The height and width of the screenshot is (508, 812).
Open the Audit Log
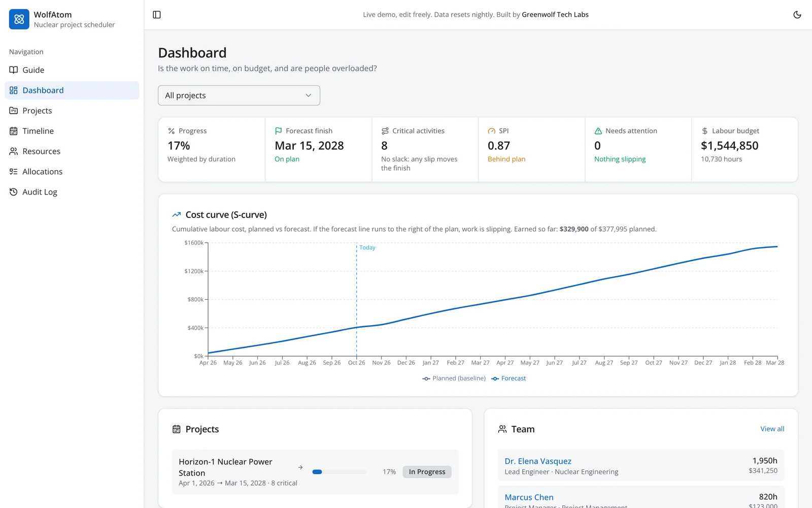(72, 192)
